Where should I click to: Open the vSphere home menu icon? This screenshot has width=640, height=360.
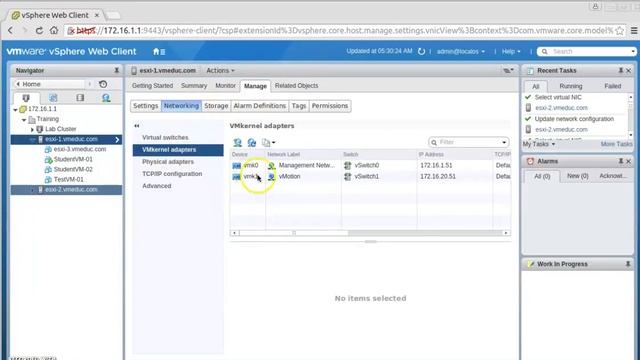[159, 51]
